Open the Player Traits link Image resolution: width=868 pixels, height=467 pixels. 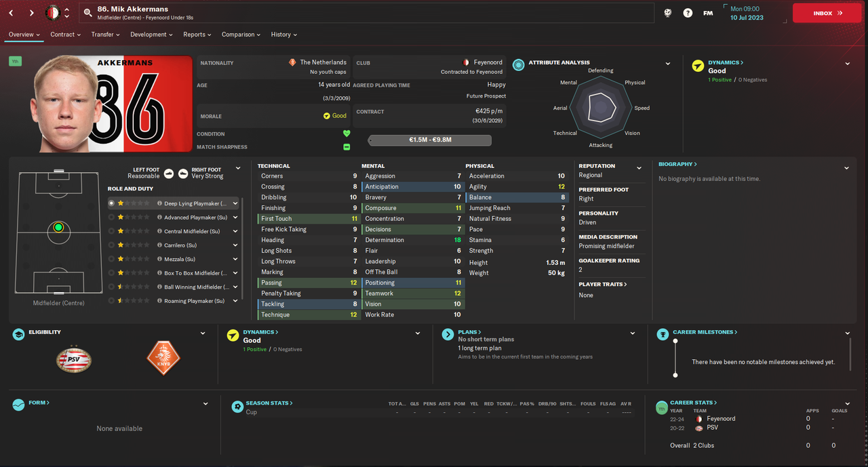(602, 285)
